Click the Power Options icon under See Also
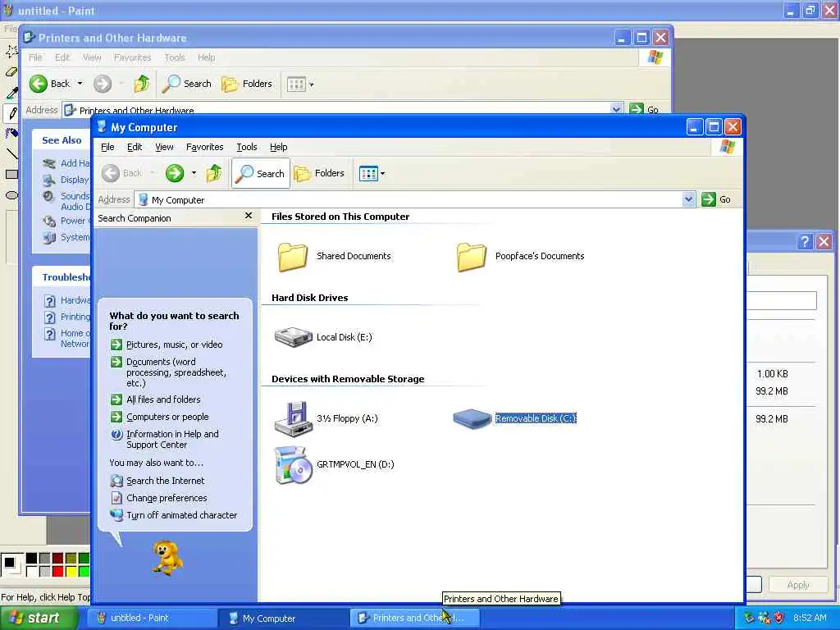840x630 pixels. [x=49, y=221]
